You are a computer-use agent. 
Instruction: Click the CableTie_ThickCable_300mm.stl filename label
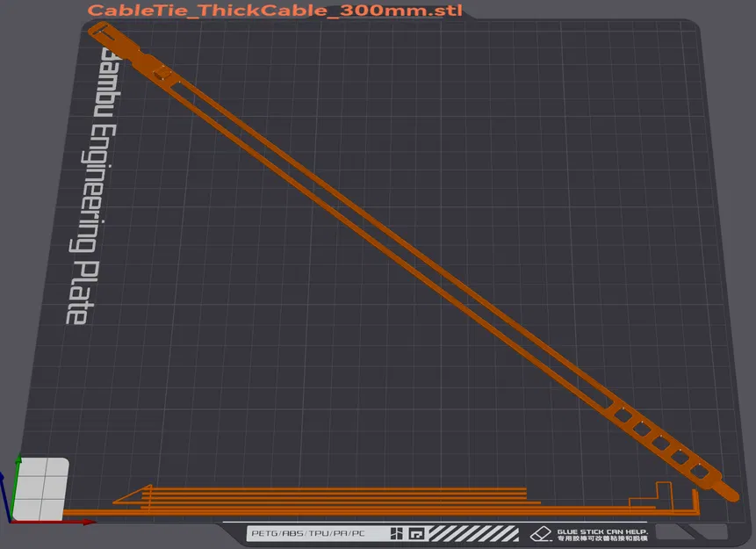(x=275, y=11)
